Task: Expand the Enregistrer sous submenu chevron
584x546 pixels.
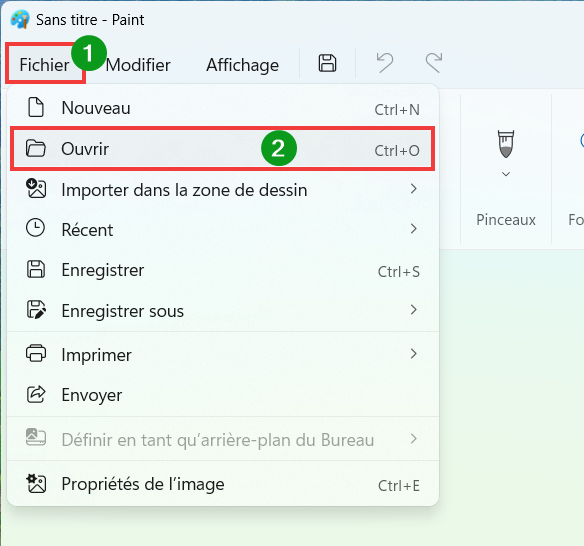Action: (413, 309)
